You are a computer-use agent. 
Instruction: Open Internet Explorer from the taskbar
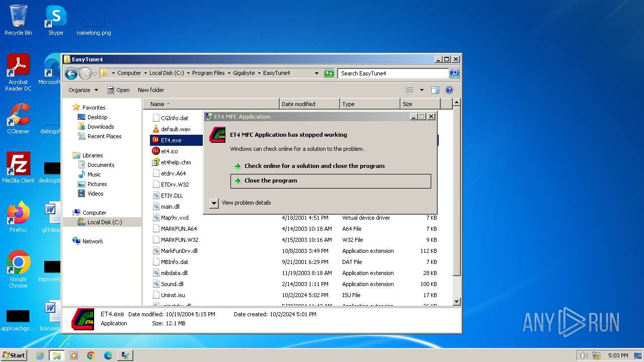(40, 355)
